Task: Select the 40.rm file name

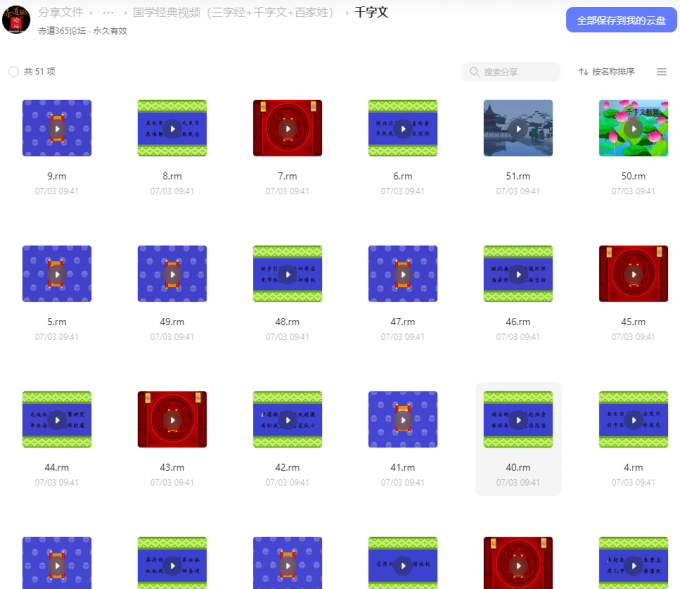Action: 518,468
